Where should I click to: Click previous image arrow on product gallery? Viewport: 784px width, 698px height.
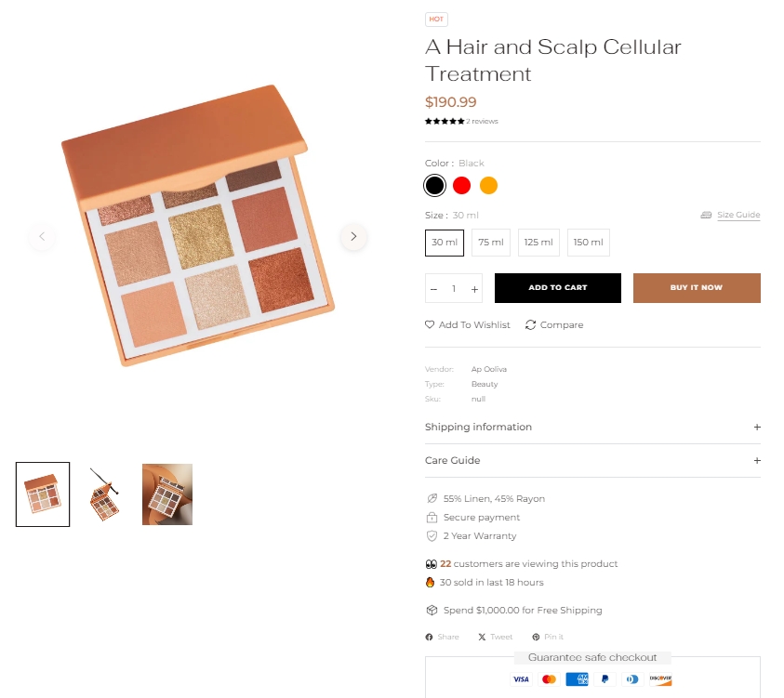click(41, 236)
